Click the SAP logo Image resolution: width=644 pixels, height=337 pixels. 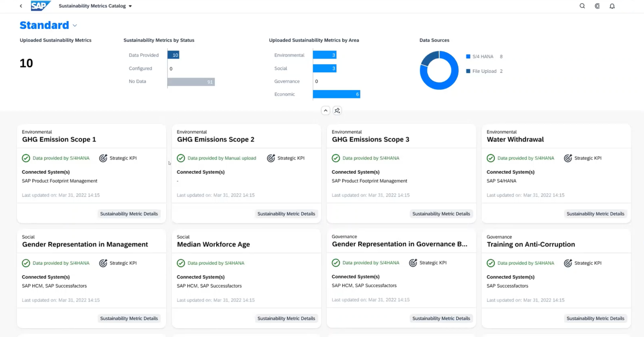click(41, 6)
